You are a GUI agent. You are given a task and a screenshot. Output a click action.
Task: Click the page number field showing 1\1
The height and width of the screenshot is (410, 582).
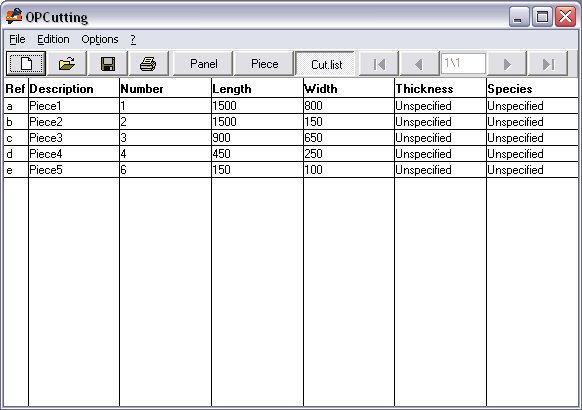[463, 63]
